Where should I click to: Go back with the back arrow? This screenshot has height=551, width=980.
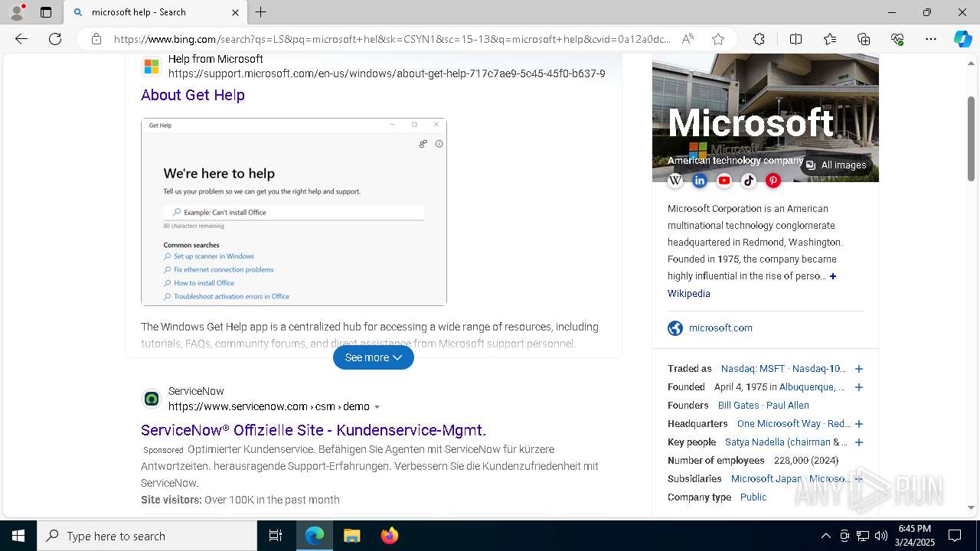[x=21, y=39]
